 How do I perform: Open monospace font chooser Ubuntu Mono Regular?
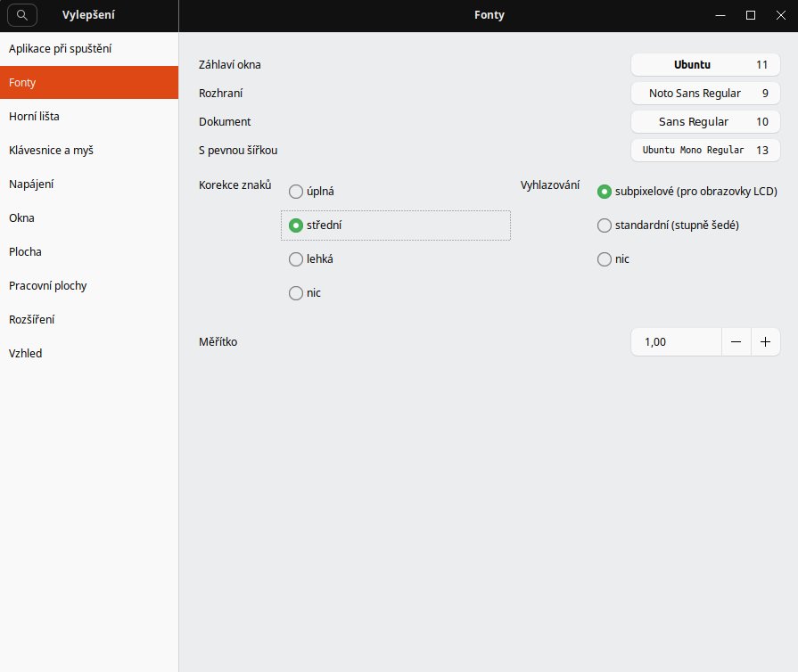705,150
